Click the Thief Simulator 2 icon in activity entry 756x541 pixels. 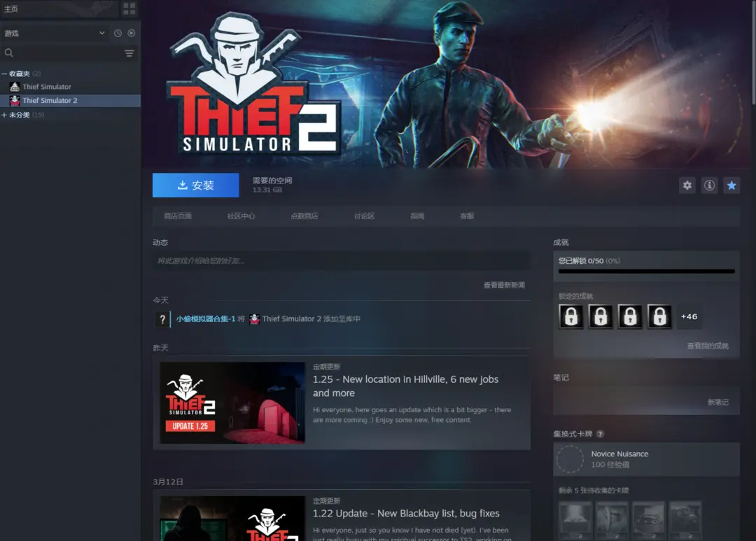pos(254,318)
